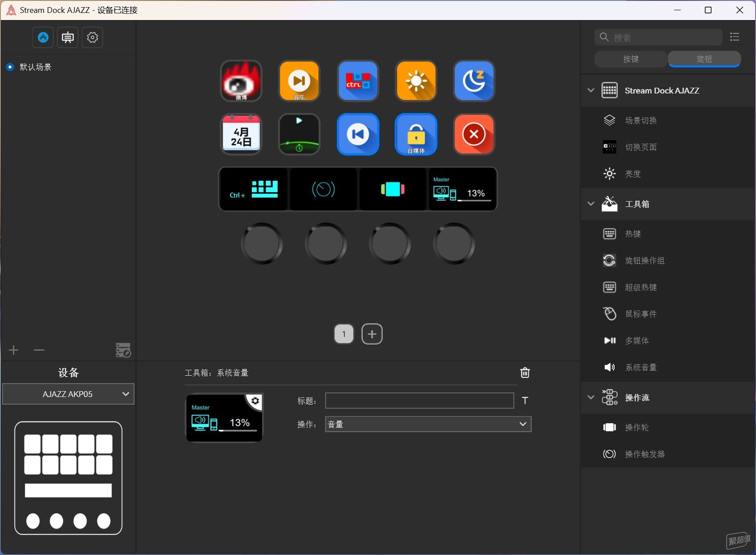Toggle list view icon beside search

point(735,37)
